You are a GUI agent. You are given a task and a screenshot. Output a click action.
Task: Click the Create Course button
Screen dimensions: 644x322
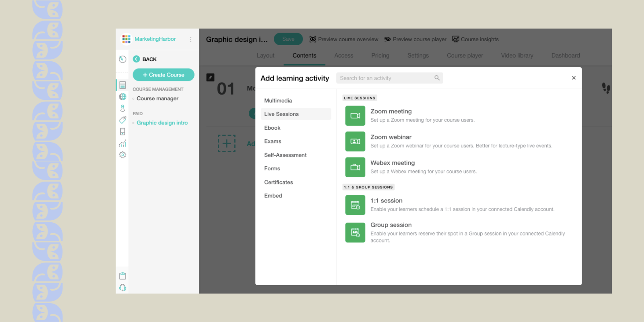(x=164, y=75)
